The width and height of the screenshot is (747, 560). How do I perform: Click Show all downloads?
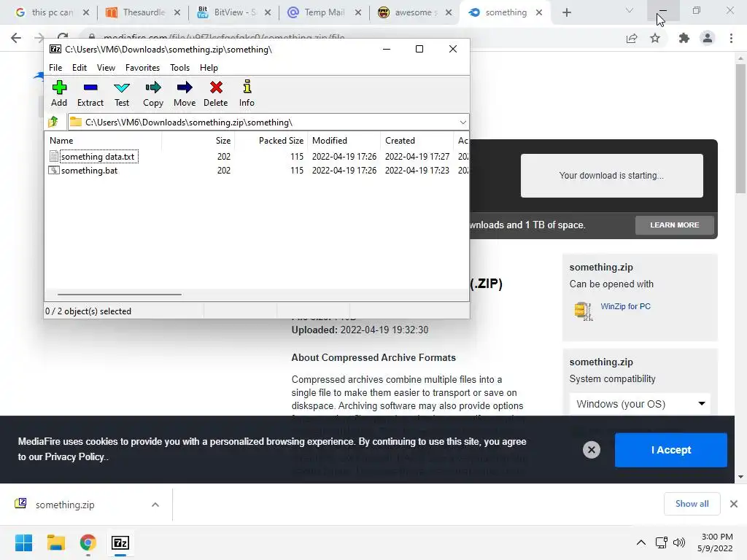692,504
